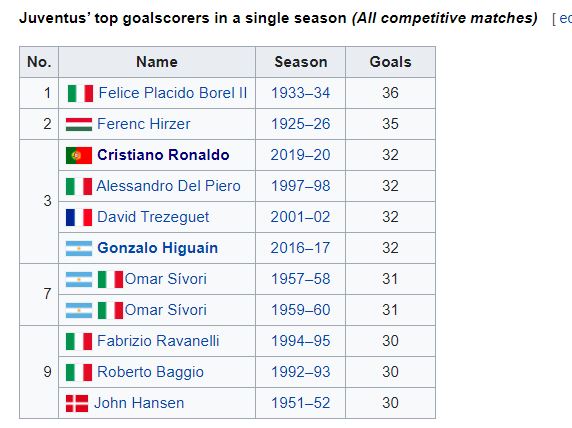Click the France flag next to David Trezeguet
572x428 pixels.
click(x=79, y=217)
